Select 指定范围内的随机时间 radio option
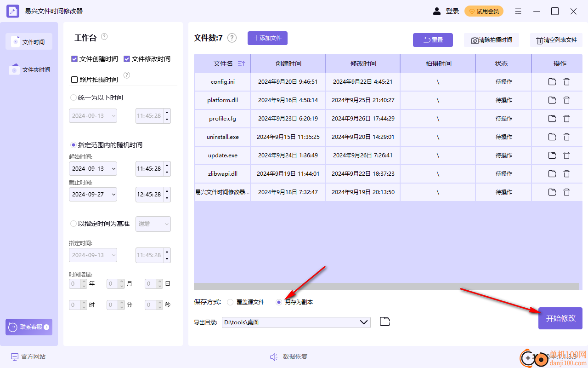Screen dimensions: 588x368 coord(73,145)
